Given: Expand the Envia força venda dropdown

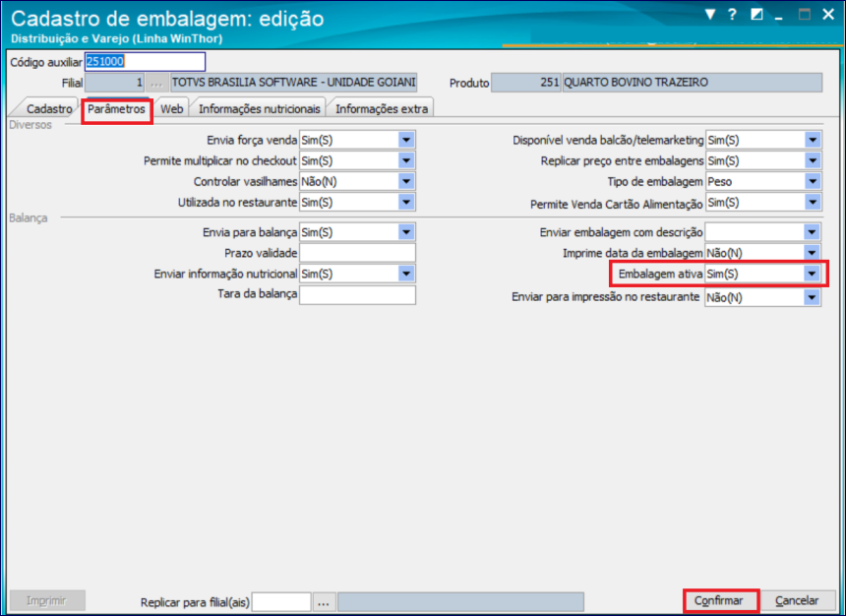Looking at the screenshot, I should coord(406,140).
